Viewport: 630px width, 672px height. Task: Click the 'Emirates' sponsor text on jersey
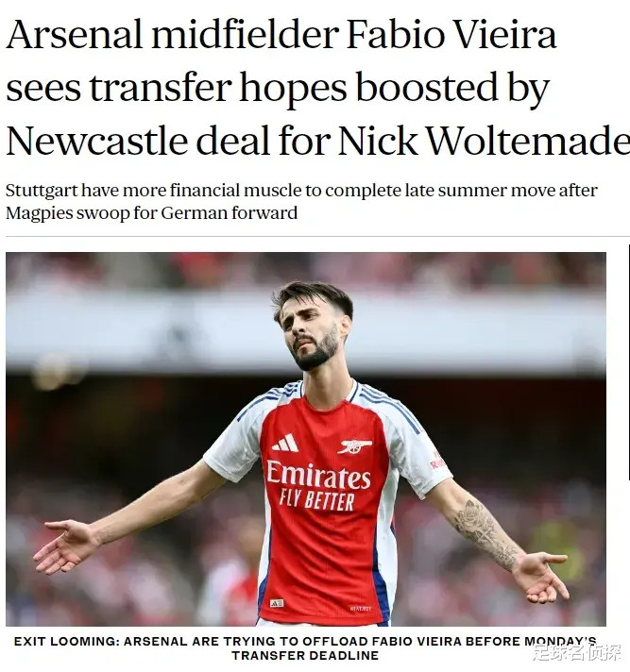[x=318, y=475]
